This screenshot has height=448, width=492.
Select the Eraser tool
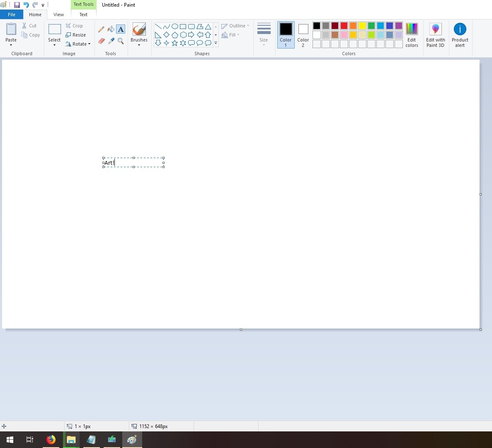(102, 41)
